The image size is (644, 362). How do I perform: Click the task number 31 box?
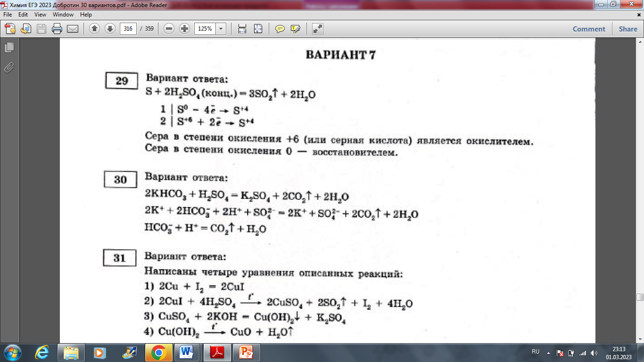[120, 258]
